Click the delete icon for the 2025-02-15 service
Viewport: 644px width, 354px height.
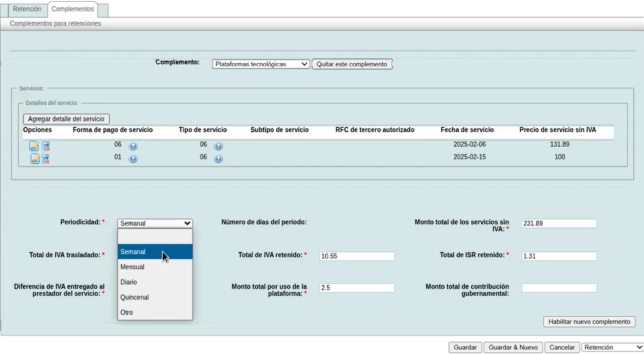pyautogui.click(x=45, y=159)
